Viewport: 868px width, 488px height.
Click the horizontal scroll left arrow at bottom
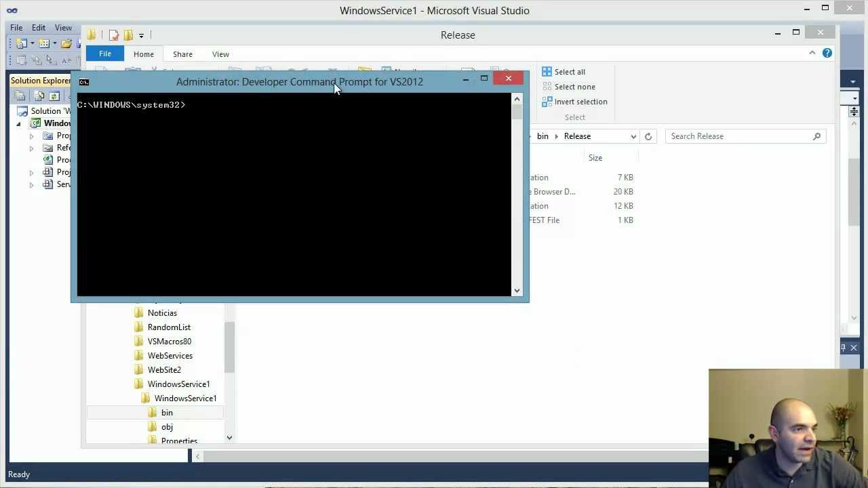(x=197, y=456)
